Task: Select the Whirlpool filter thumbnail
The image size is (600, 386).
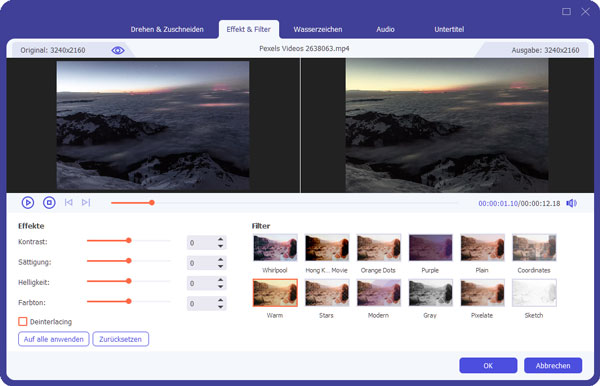Action: coord(275,248)
